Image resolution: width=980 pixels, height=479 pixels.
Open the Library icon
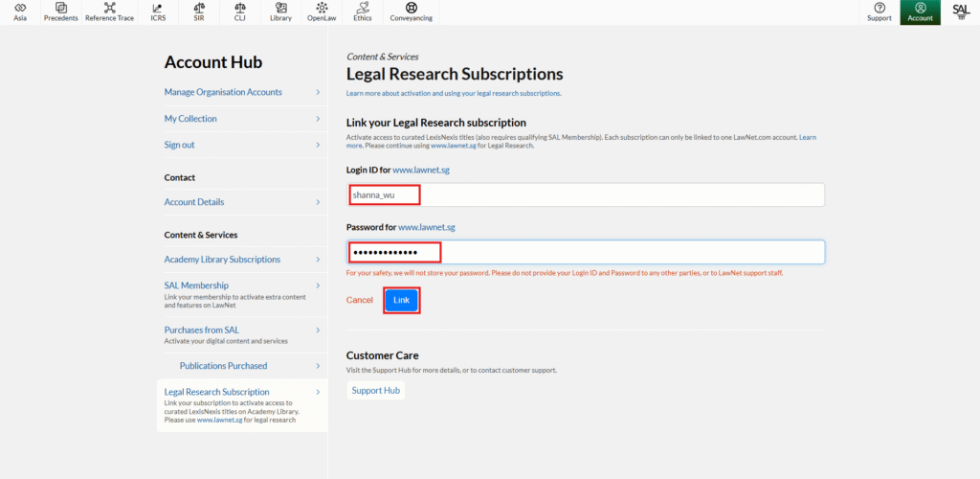pos(280,8)
